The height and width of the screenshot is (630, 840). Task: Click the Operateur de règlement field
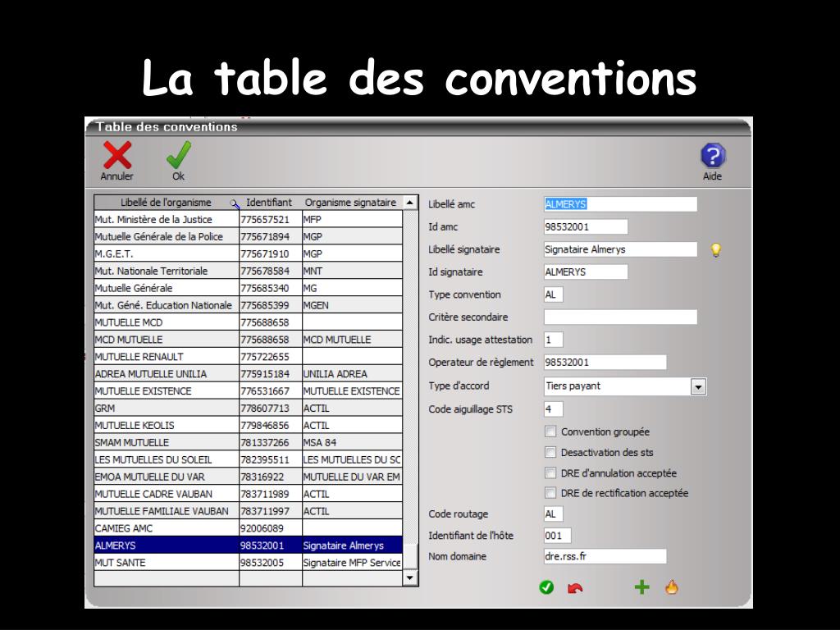(x=605, y=362)
